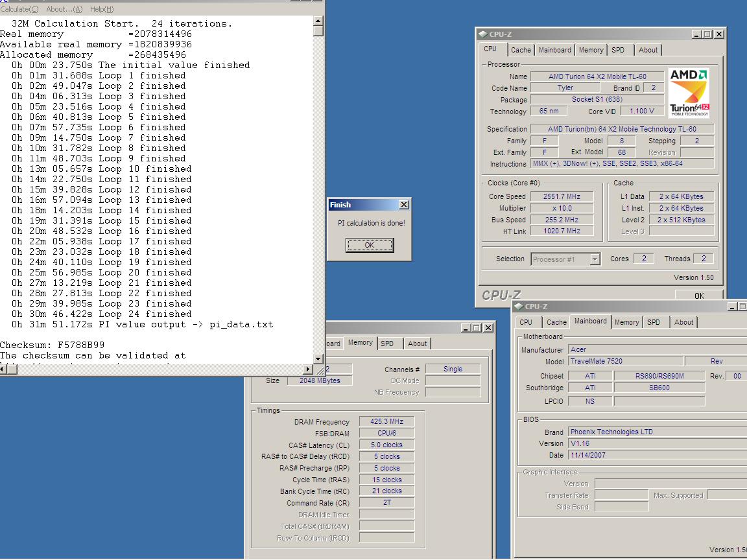This screenshot has width=747, height=560.
Task: Click Super PI scroll up arrow
Action: [318, 21]
